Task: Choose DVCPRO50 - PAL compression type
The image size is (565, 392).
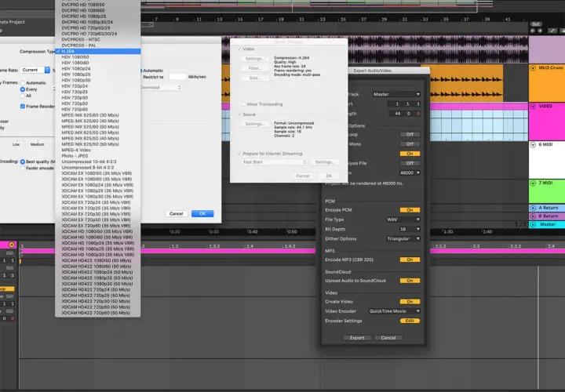Action: 97,45
